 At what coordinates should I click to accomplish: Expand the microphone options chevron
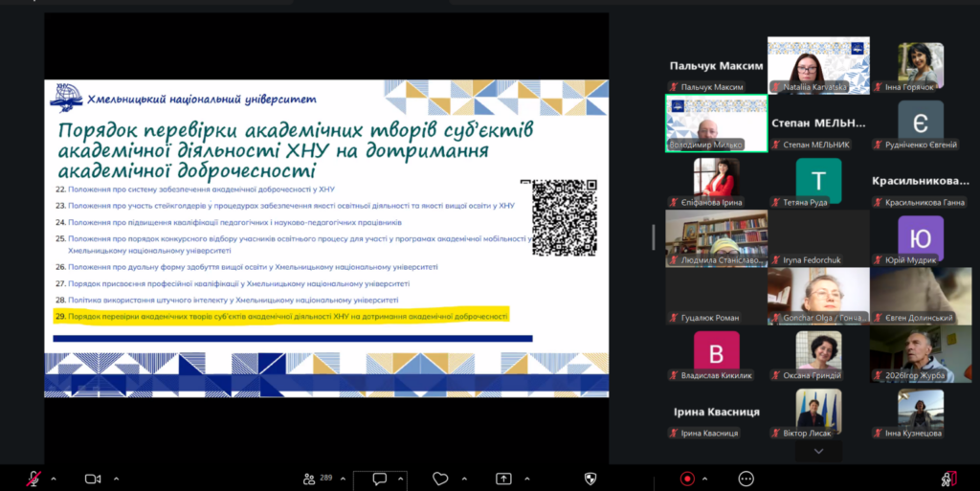pos(54,480)
